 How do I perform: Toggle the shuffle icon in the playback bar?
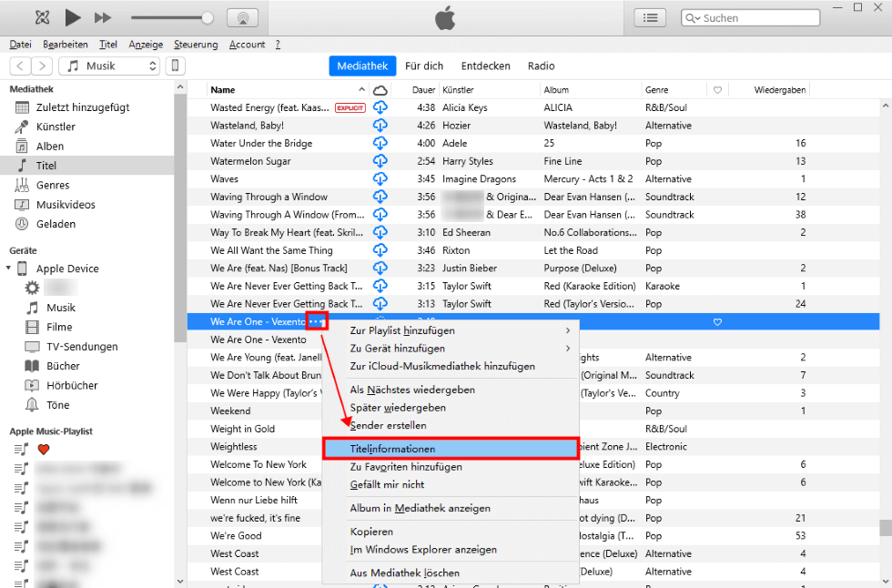pyautogui.click(x=42, y=17)
